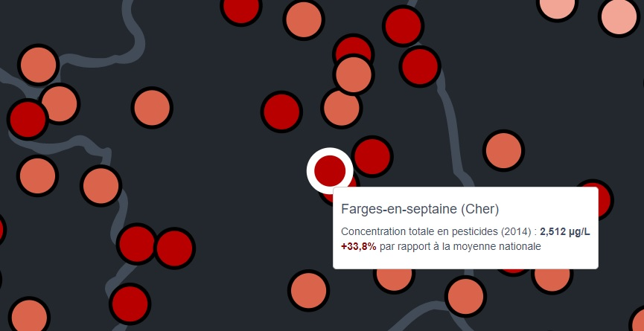Click lone dark red marker northwest of highlighted one

pyautogui.click(x=281, y=112)
